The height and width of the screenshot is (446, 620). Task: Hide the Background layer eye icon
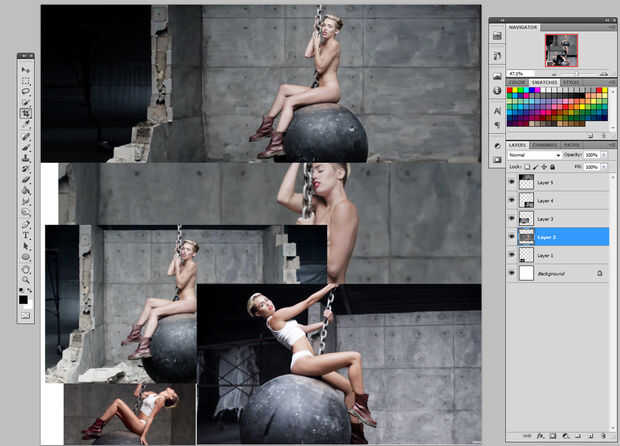(x=512, y=273)
